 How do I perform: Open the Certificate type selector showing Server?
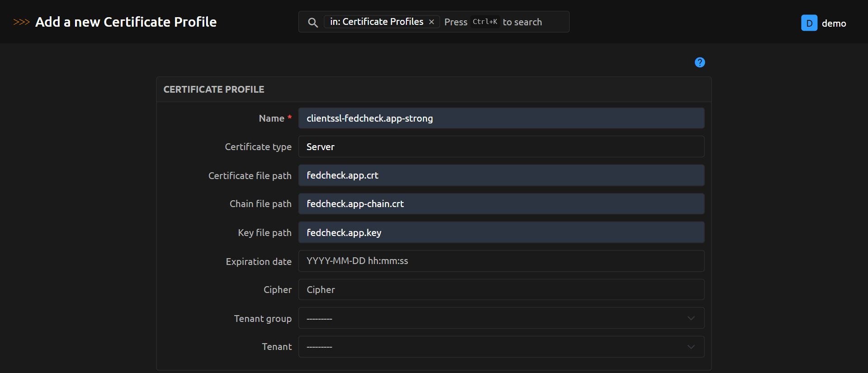[x=501, y=147]
